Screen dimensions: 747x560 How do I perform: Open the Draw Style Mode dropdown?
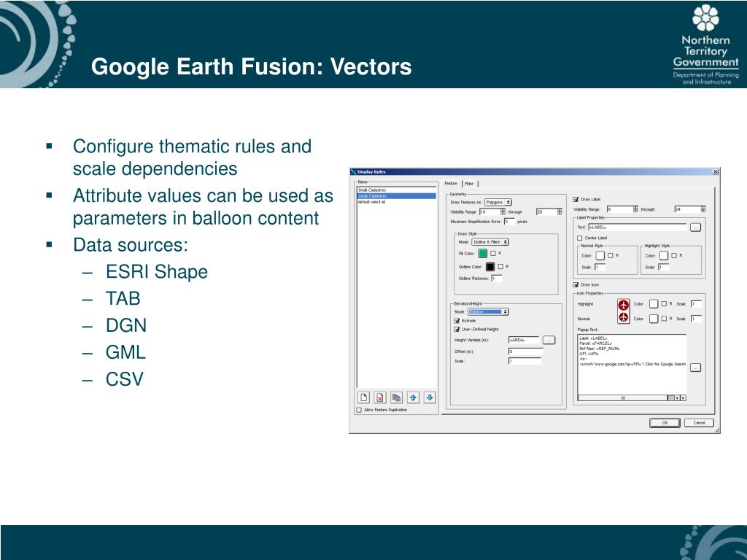[x=490, y=242]
